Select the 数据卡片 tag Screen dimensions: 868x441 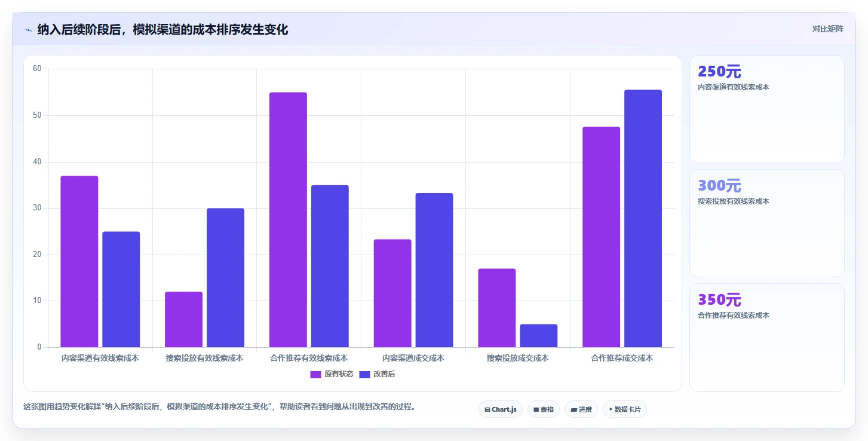pos(624,409)
